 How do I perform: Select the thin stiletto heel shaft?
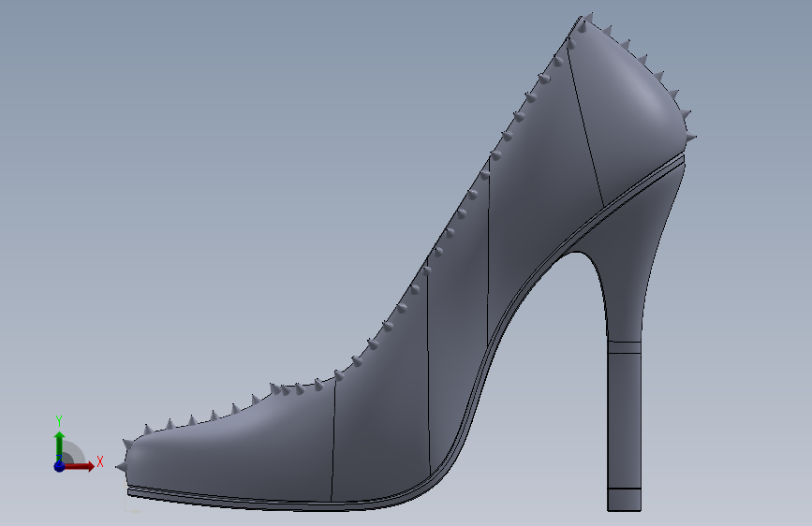point(624,420)
